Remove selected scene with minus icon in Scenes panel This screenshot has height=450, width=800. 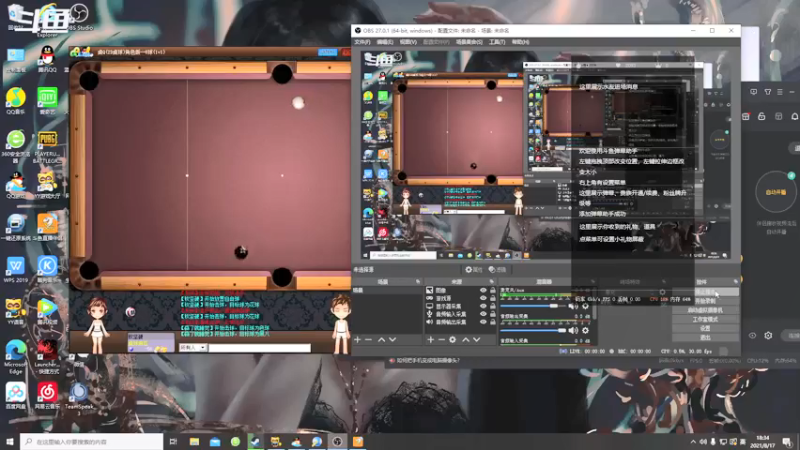[x=368, y=340]
